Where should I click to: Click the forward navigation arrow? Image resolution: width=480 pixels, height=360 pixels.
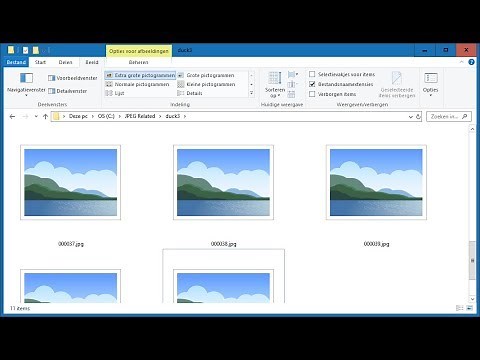pos(25,116)
